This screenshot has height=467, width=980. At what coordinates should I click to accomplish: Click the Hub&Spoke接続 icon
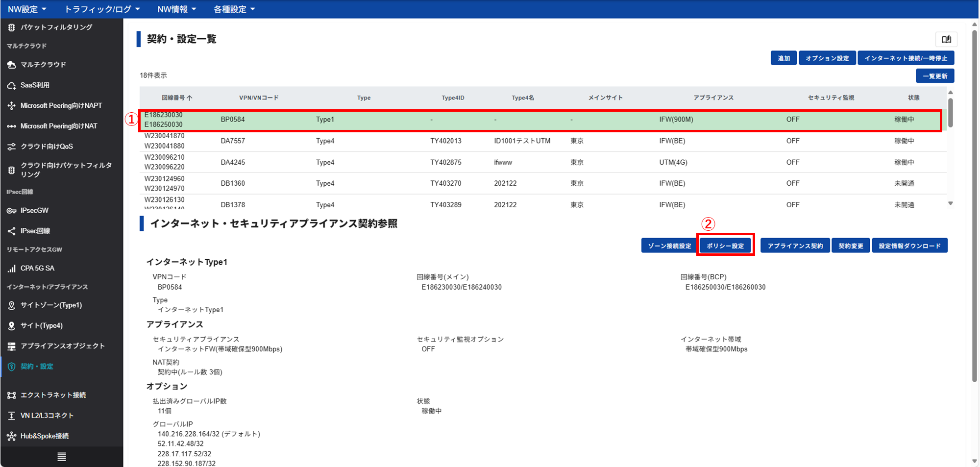pos(11,436)
